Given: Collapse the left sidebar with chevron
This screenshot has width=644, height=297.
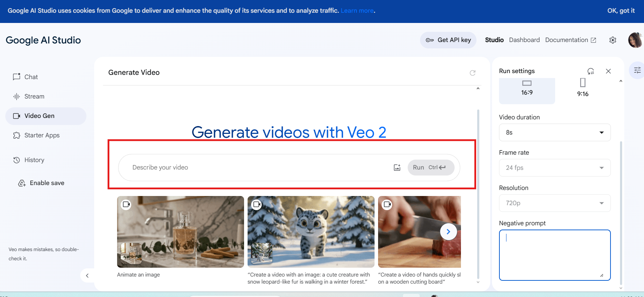Looking at the screenshot, I should (x=87, y=275).
